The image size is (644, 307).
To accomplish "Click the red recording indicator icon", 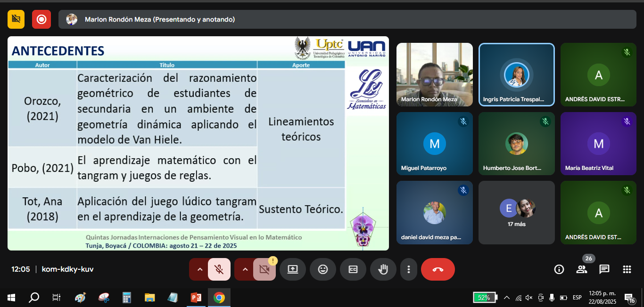I will [41, 19].
